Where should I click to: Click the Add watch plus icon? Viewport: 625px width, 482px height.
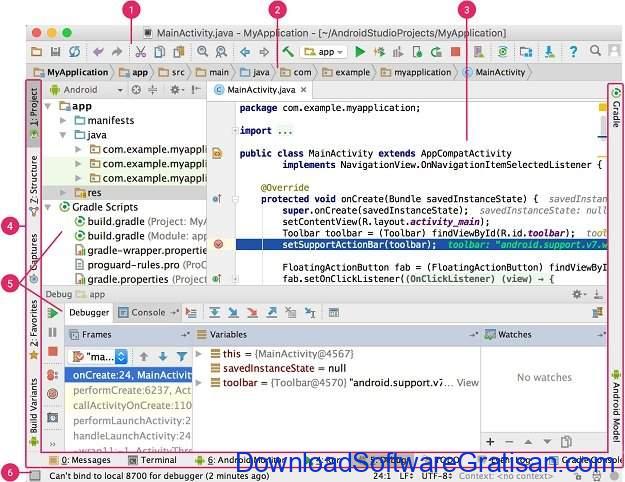[x=490, y=442]
